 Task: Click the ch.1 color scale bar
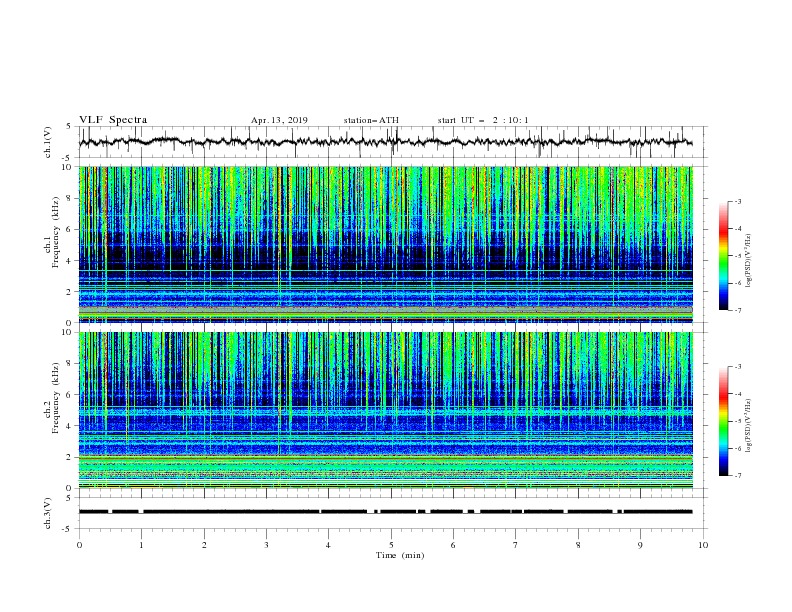(723, 256)
